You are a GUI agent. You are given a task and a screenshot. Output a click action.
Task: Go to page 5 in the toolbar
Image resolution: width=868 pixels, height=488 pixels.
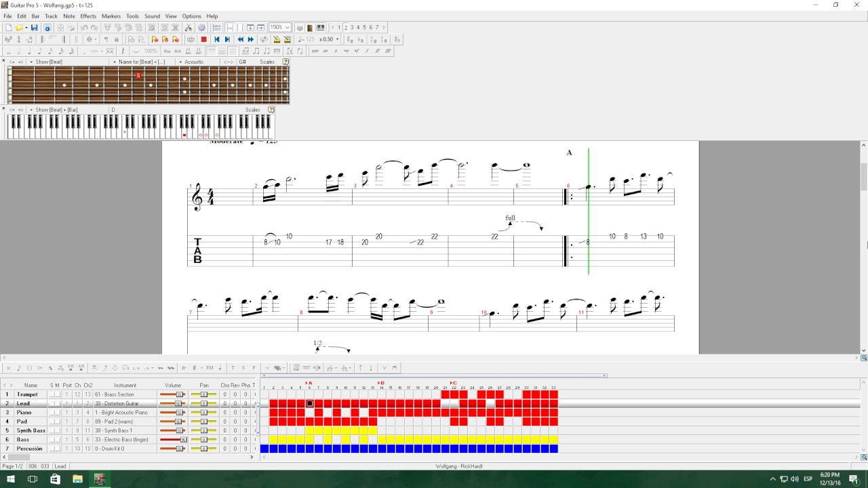(365, 28)
